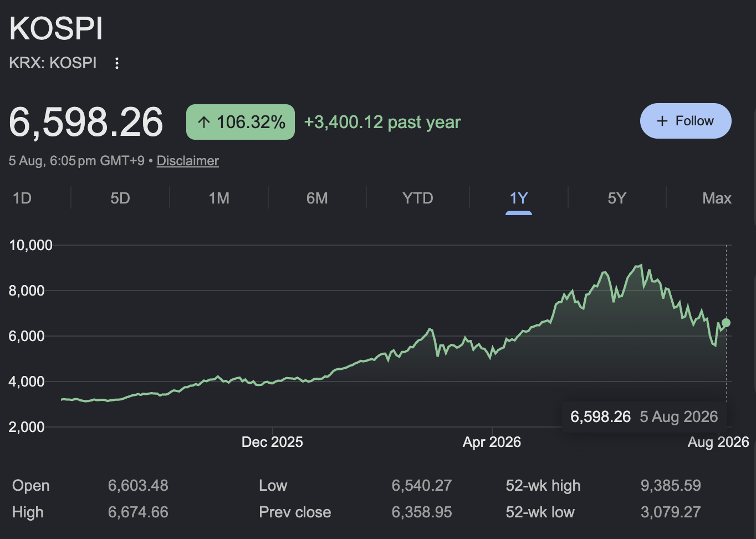Click the High value 6,674.66
The width and height of the screenshot is (756, 539).
[x=138, y=512]
